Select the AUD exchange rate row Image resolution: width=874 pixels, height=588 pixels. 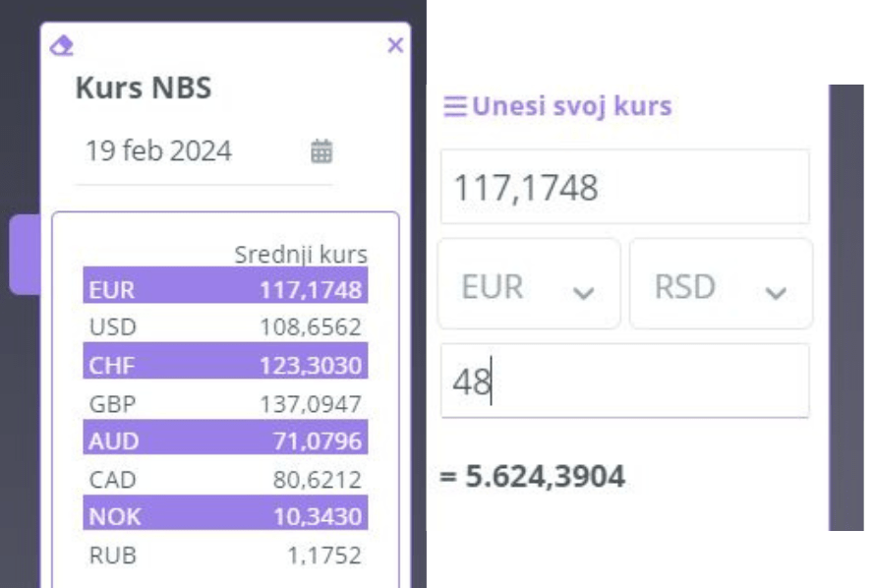(225, 438)
